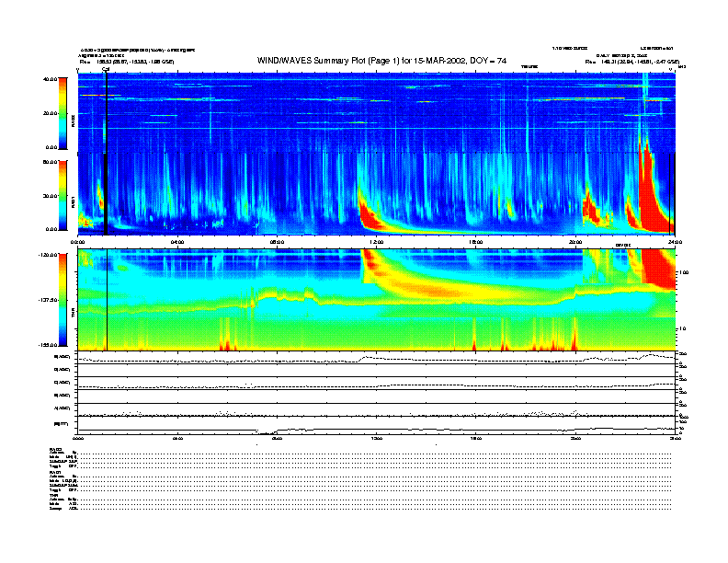
Task: Click the 40.00 label on RAD2 scale
Action: point(50,79)
